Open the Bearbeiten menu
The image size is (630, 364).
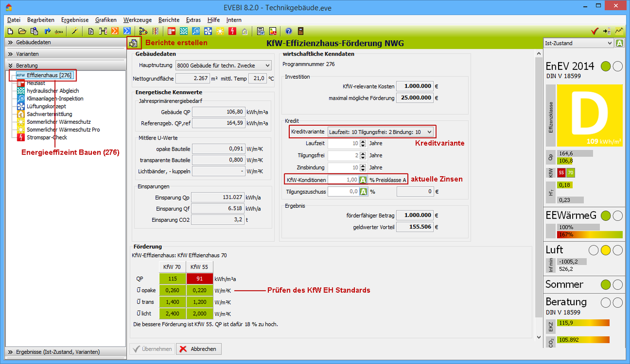(40, 19)
